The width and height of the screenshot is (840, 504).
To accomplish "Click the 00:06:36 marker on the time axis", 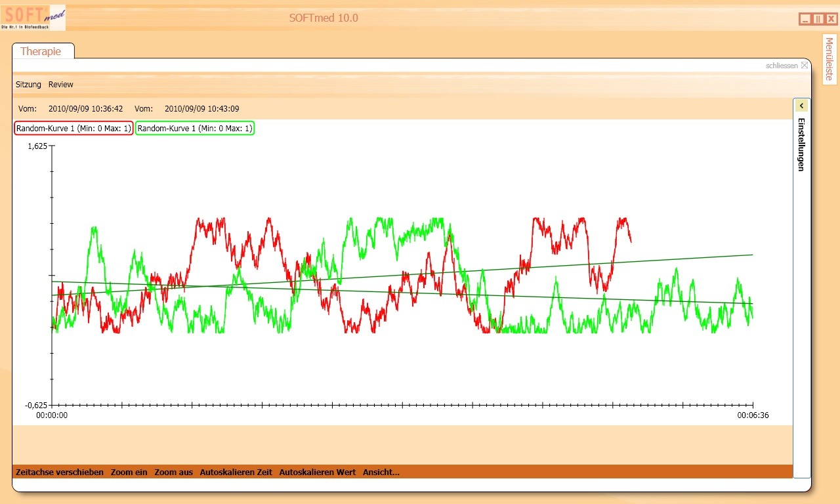I will (x=753, y=415).
